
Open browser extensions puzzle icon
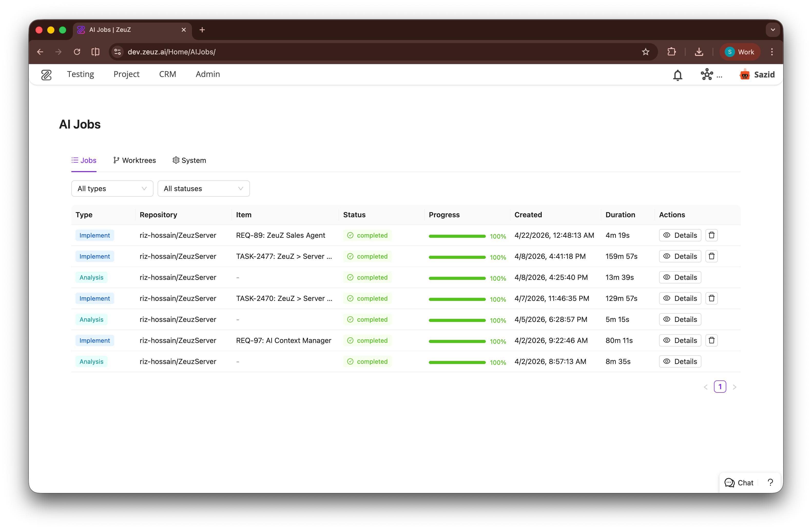pos(671,52)
